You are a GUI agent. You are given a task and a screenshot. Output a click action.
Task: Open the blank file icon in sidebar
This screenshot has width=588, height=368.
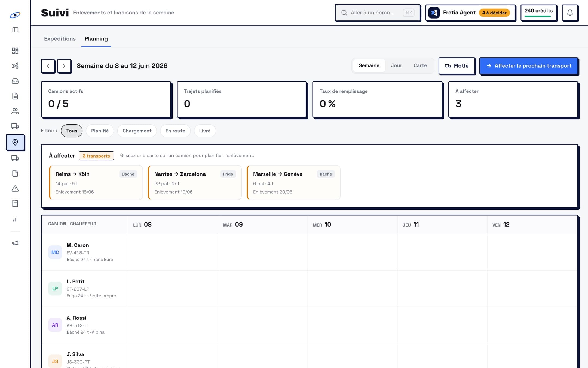(x=15, y=173)
